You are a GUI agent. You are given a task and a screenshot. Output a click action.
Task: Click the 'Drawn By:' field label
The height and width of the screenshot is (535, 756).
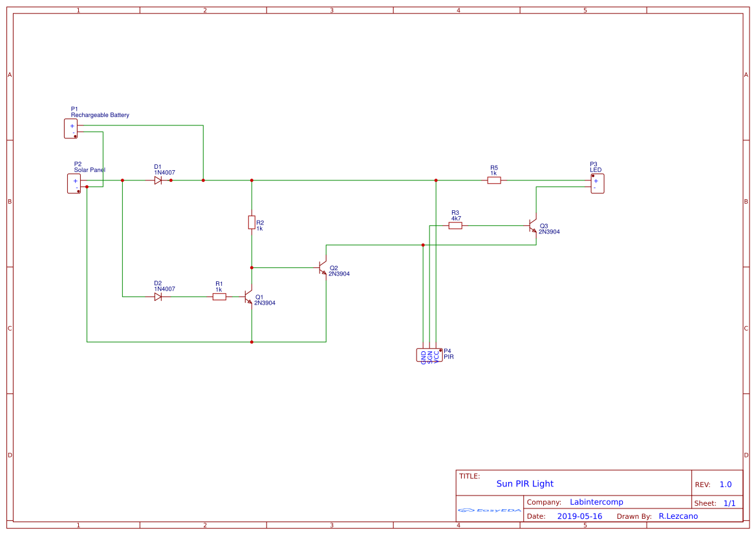point(634,516)
